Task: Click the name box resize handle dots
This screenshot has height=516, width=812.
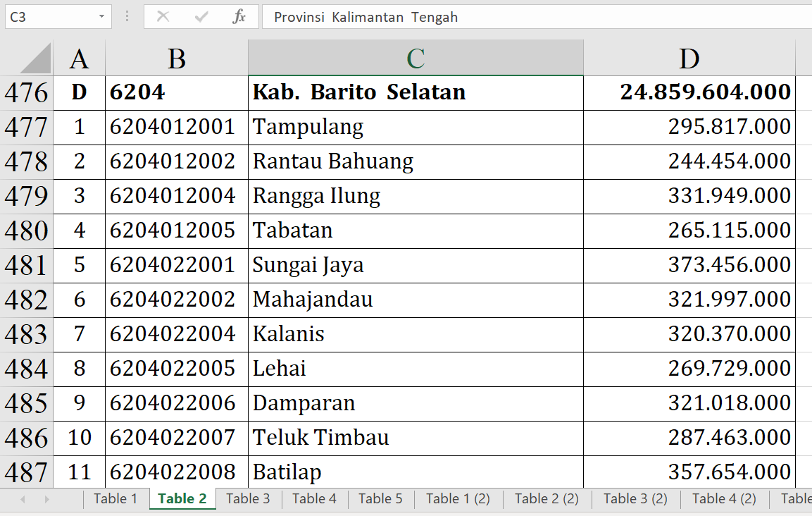Action: 127,17
